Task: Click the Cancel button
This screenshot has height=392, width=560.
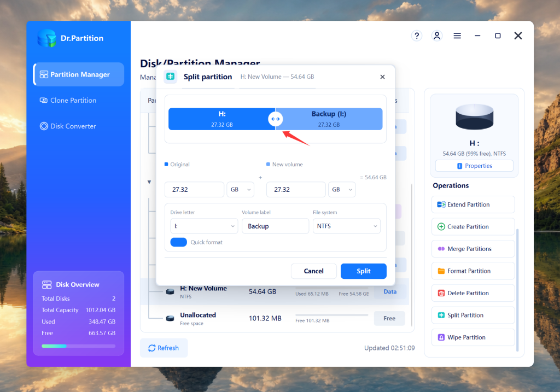Action: pos(313,271)
